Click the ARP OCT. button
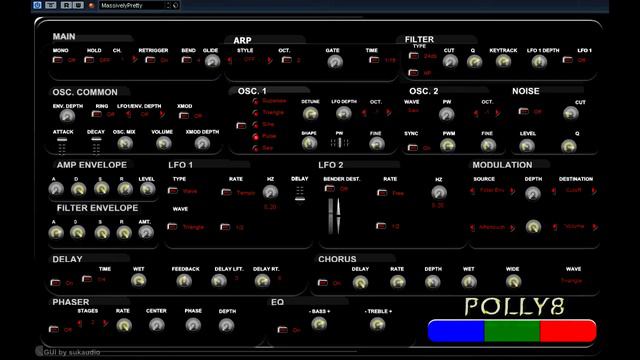640x360 pixels. (287, 60)
